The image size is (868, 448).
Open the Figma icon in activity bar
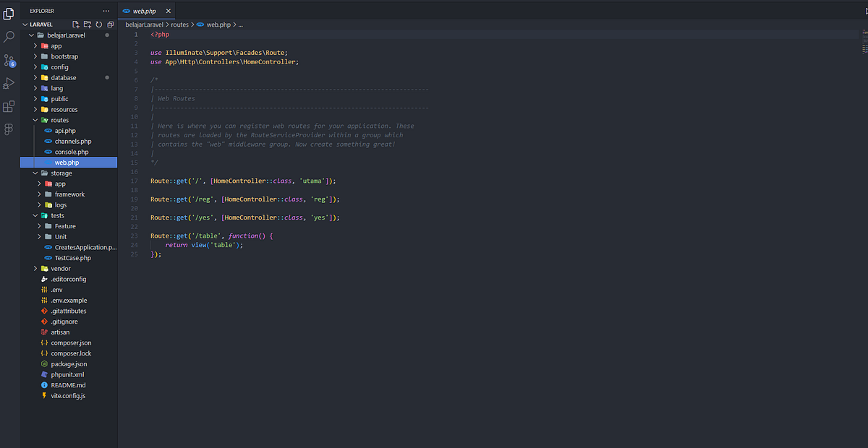(x=9, y=129)
